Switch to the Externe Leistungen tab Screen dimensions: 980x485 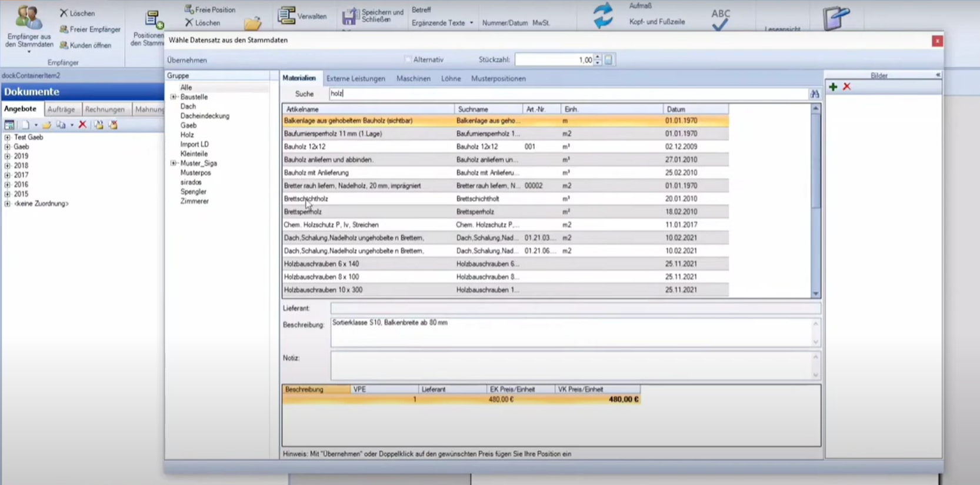pos(356,78)
